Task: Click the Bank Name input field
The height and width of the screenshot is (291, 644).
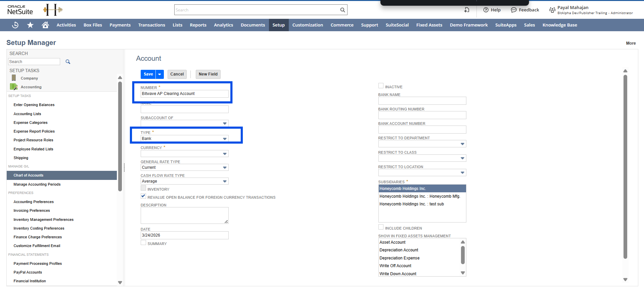Action: point(422,101)
